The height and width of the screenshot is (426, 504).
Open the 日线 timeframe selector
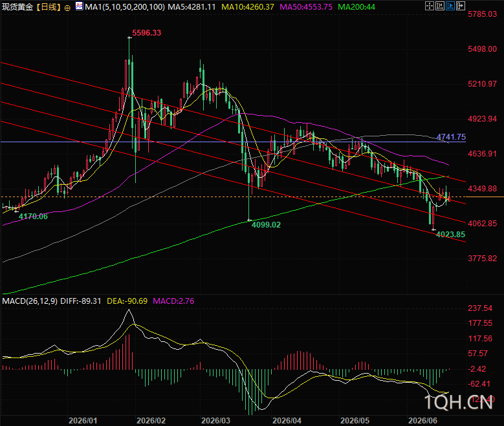(x=49, y=6)
